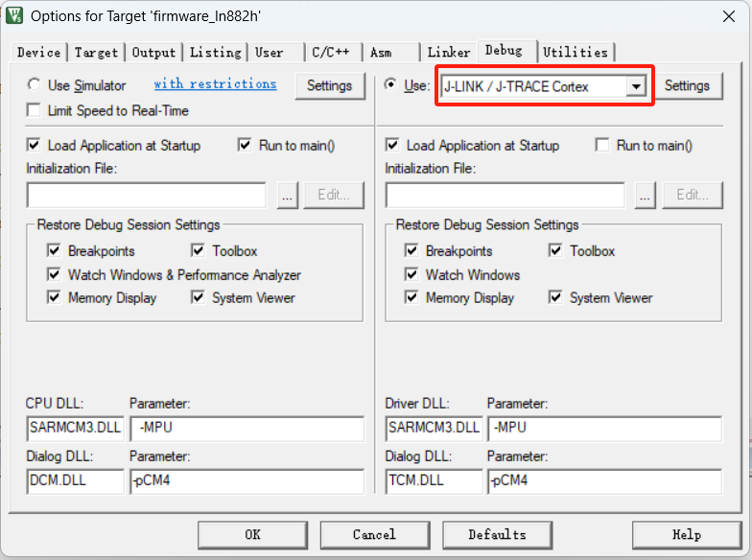Click Dialog DLL field TCM.DLL
Screen dimensions: 752x560
(434, 481)
